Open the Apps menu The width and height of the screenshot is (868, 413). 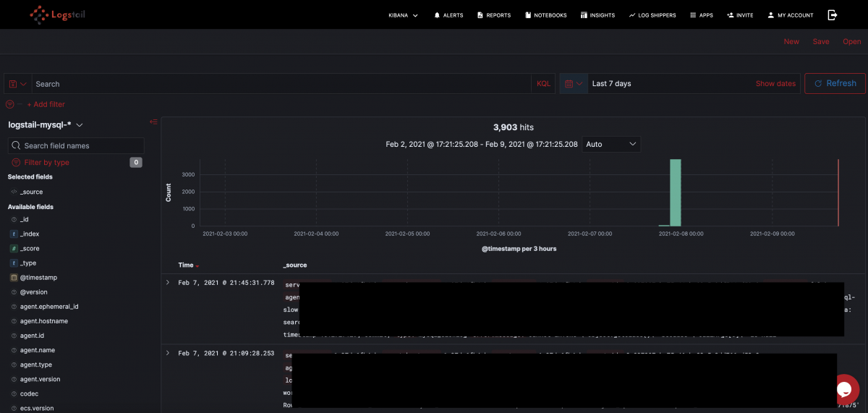point(702,15)
